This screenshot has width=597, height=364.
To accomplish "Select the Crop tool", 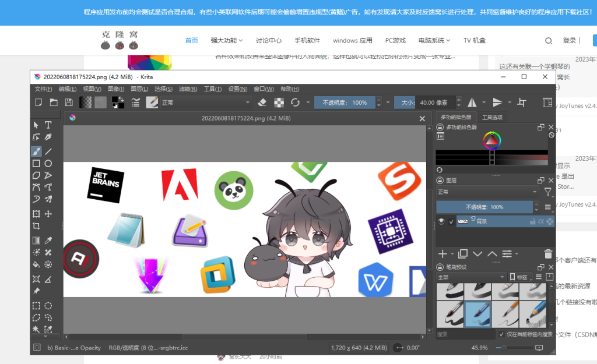I will tap(36, 226).
